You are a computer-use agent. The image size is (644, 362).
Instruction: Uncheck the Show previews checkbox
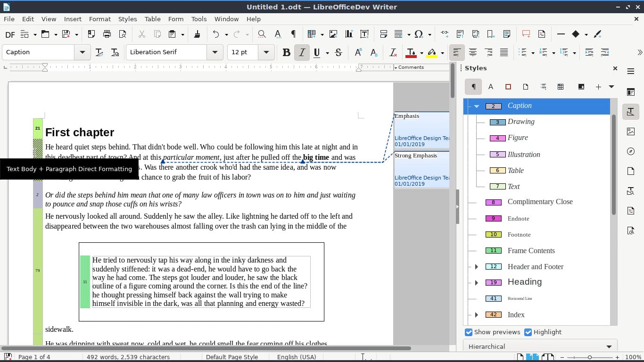pyautogui.click(x=469, y=332)
